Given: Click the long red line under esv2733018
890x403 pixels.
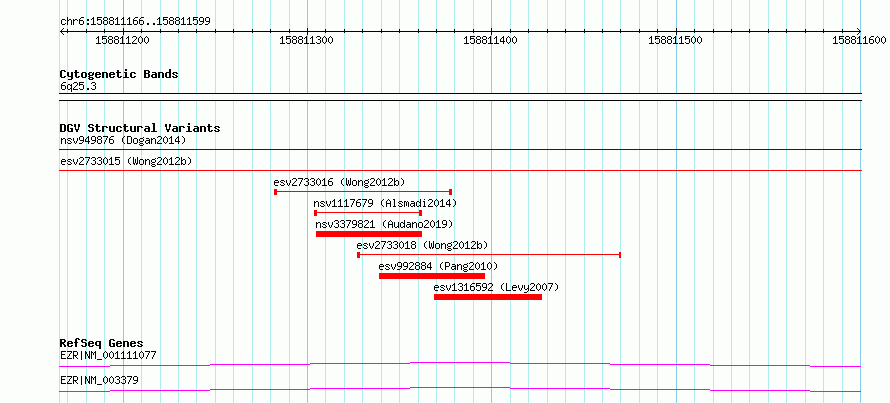Looking at the screenshot, I should pyautogui.click(x=489, y=255).
